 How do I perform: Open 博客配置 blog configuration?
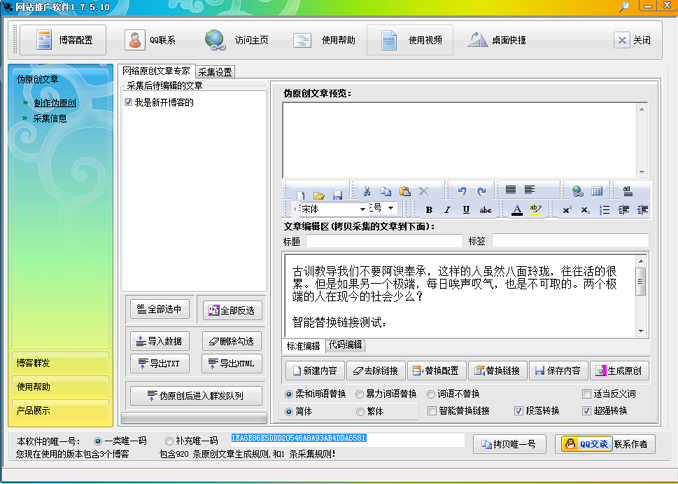(x=63, y=40)
